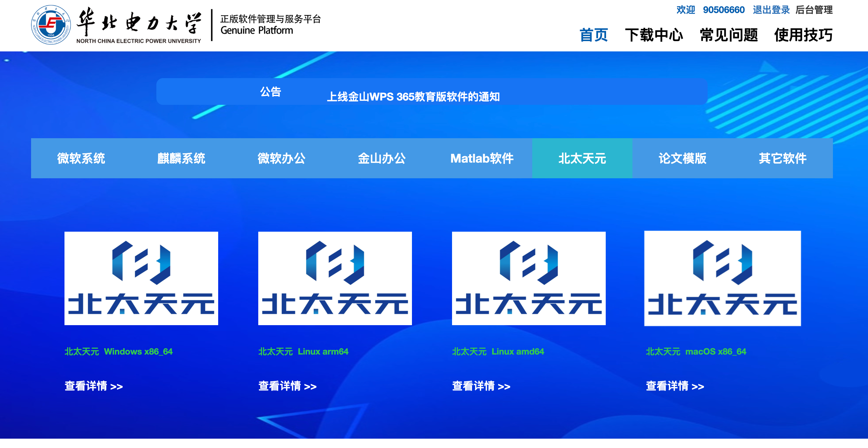View details for macOS x86_64 version
This screenshot has height=448, width=868.
(x=675, y=386)
